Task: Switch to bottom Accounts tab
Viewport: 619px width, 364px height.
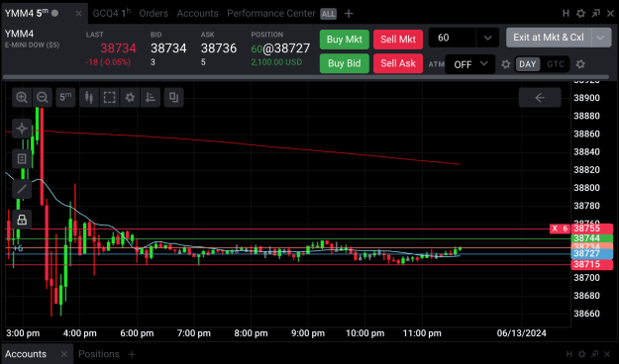Action: 26,354
